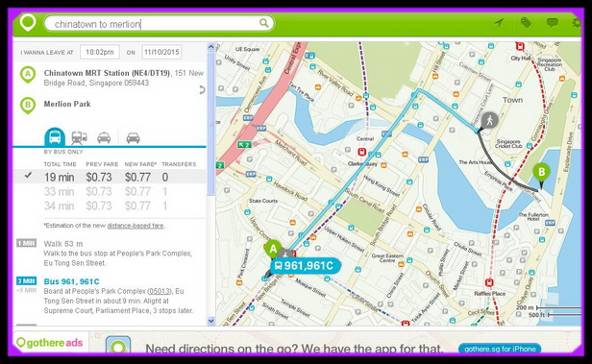Click the app icon in the ad banner
The image size is (592, 364).
click(x=118, y=345)
